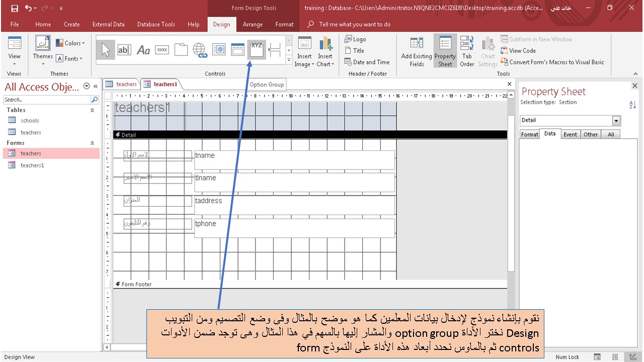
Task: Select the Text Box control in the ribbon
Action: point(124,49)
